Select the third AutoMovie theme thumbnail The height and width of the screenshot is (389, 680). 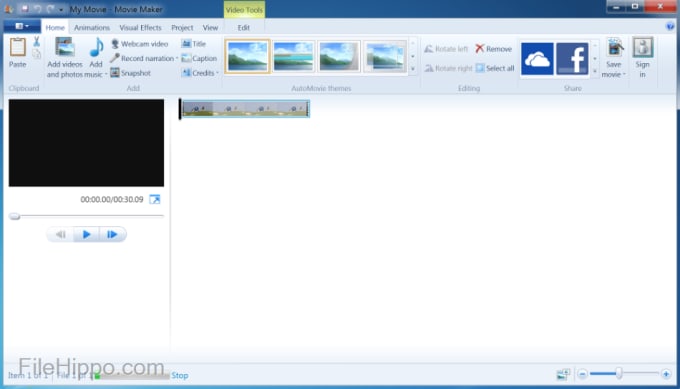coord(339,56)
